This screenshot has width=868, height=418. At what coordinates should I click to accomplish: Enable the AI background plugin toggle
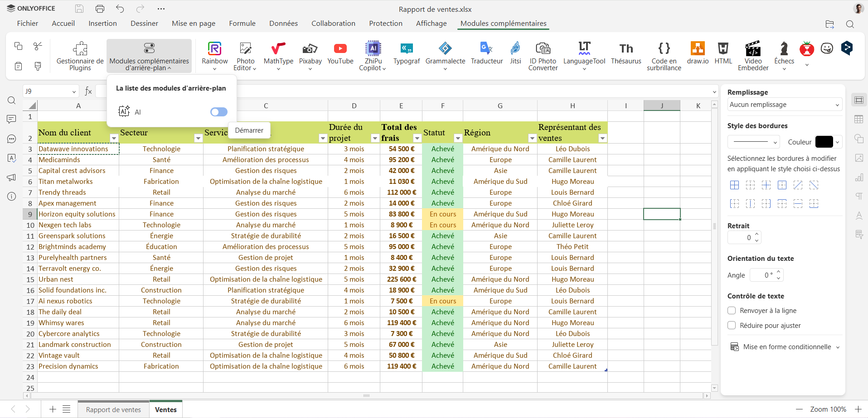coord(219,112)
